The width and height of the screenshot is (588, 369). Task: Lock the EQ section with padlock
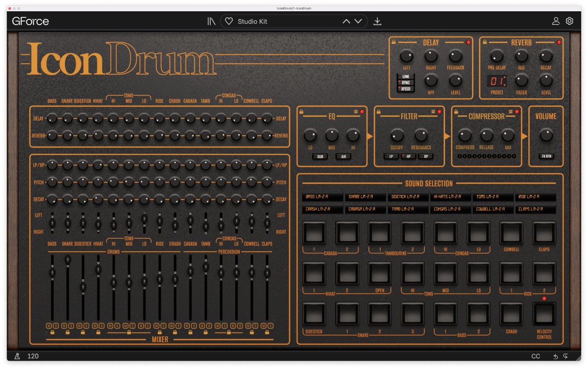[x=302, y=112]
